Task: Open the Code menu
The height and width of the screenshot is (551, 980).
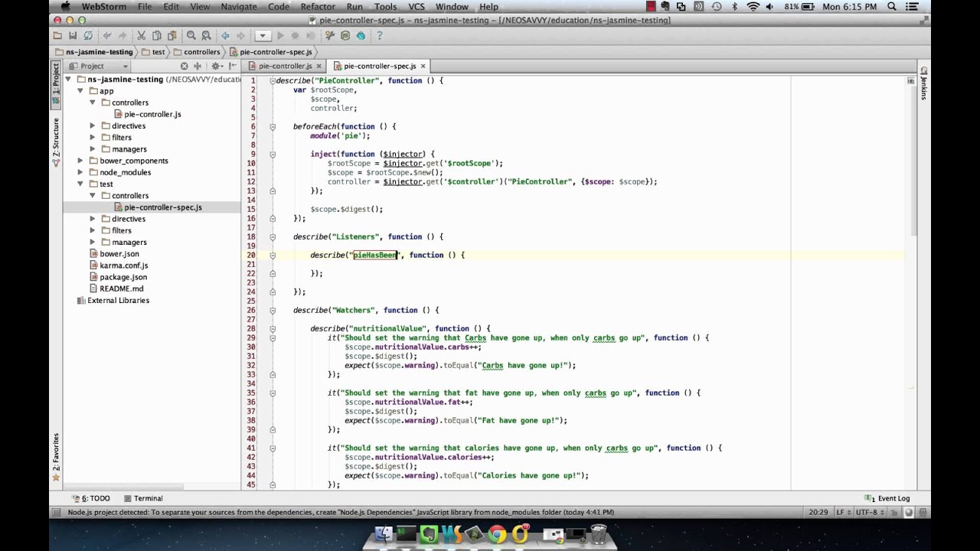Action: click(279, 7)
